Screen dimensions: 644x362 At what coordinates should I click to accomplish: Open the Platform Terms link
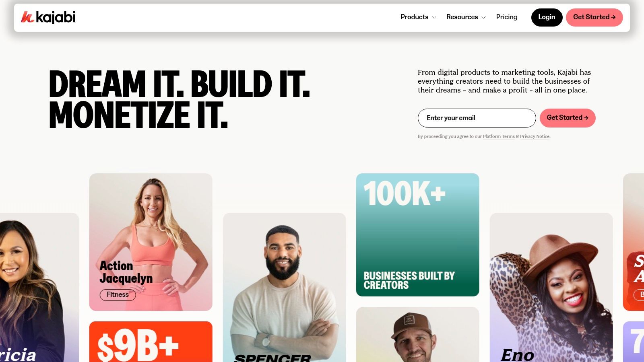(499, 136)
